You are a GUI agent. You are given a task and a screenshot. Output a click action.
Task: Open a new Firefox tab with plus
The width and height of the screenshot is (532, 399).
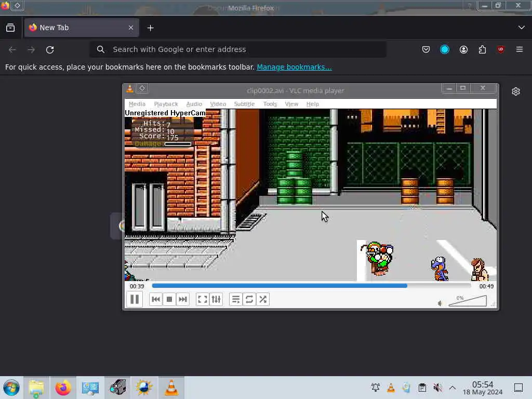tap(150, 28)
